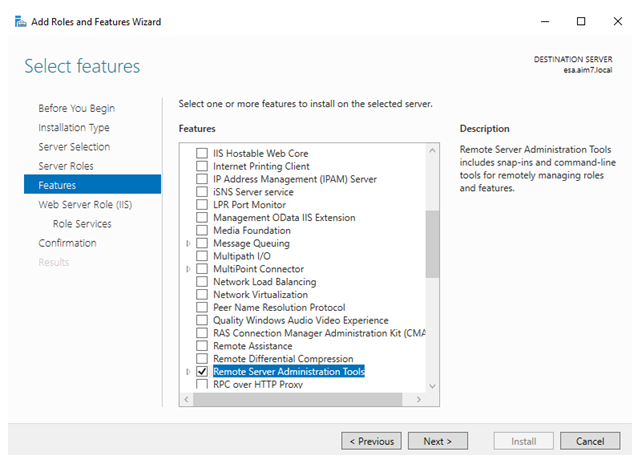Jump to the Web Server Role (IIS) step
Viewport: 632px width, 458px height.
85,204
